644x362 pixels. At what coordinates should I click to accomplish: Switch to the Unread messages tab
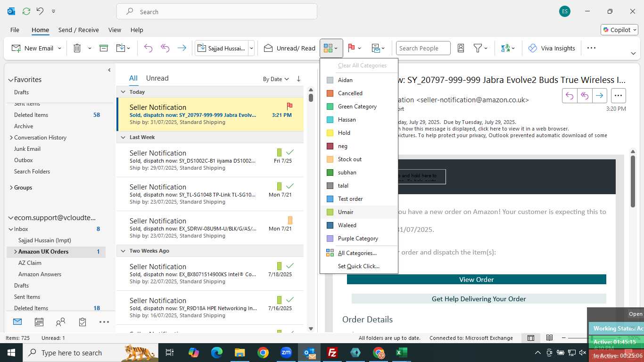(x=157, y=78)
